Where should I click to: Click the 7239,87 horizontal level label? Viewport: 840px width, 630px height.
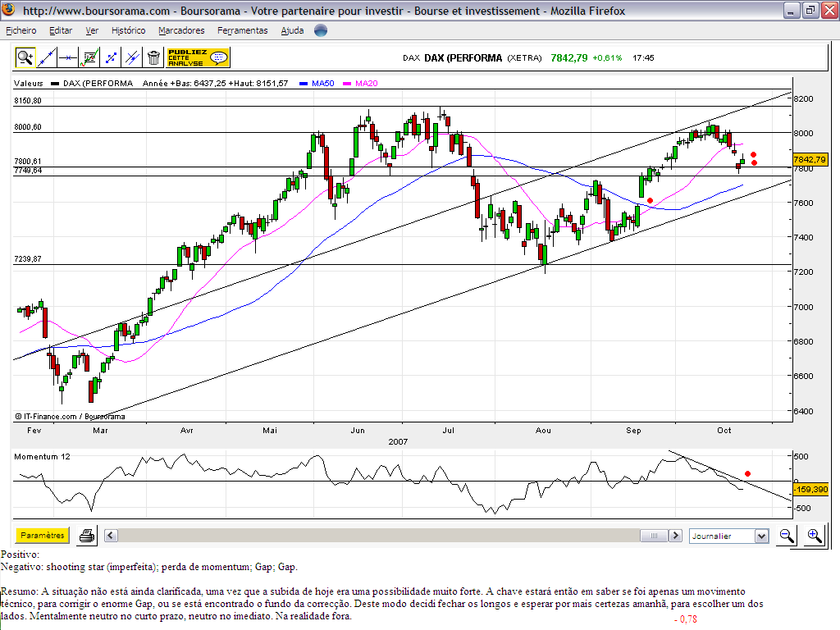27,258
